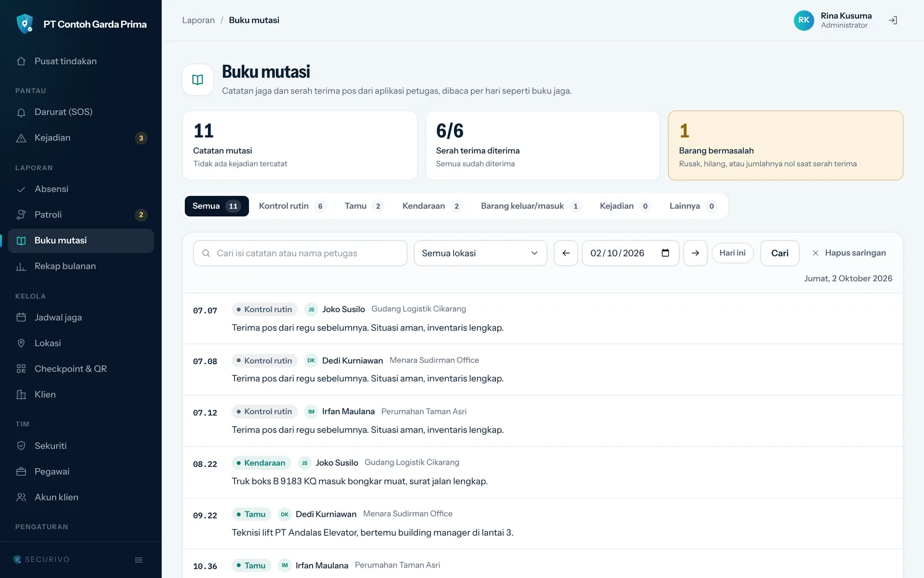Go to next day with right arrow
Image resolution: width=924 pixels, height=578 pixels.
click(695, 253)
